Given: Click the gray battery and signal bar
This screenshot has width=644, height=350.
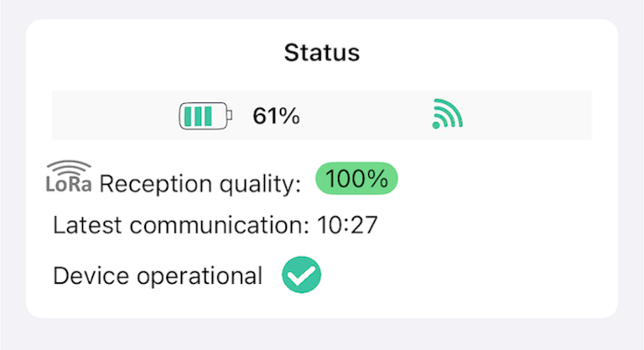Looking at the screenshot, I should click(322, 116).
